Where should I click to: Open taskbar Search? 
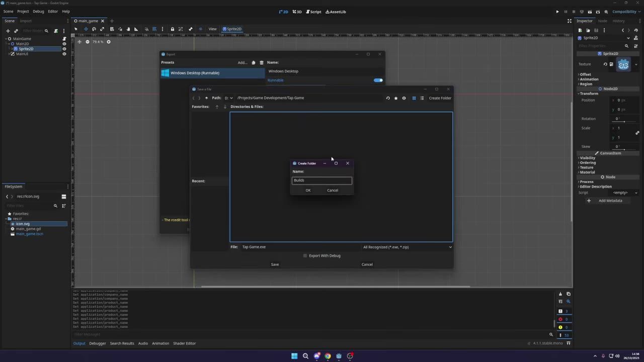point(305,356)
